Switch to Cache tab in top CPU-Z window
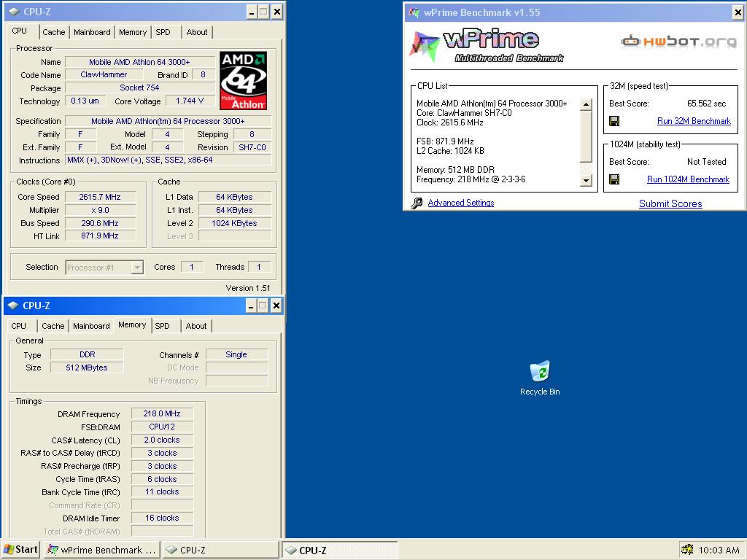747x560 pixels. point(54,32)
